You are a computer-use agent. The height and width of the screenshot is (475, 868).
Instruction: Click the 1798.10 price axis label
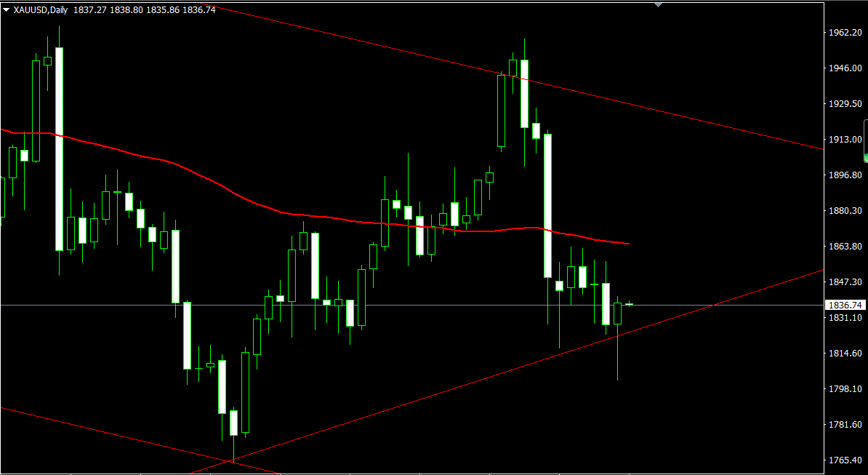[845, 388]
